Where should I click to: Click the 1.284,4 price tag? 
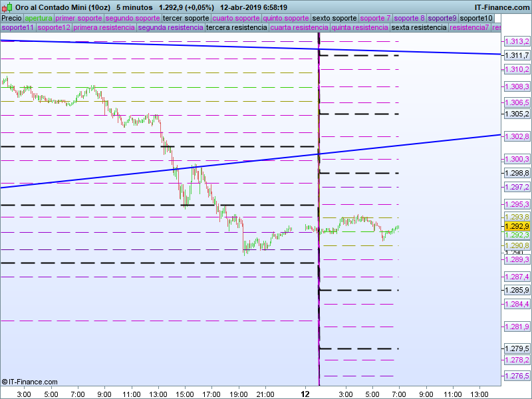517,304
